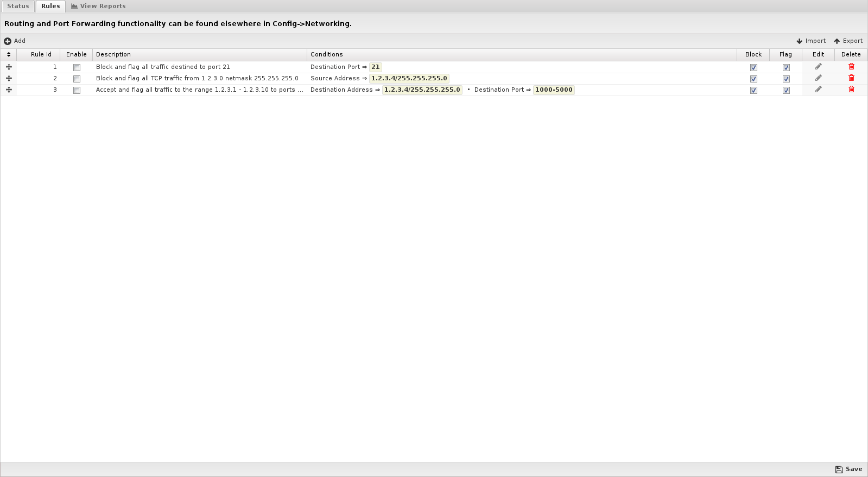
Task: Select description 'Block and flag all traffic destined to port 21'
Action: (x=163, y=67)
